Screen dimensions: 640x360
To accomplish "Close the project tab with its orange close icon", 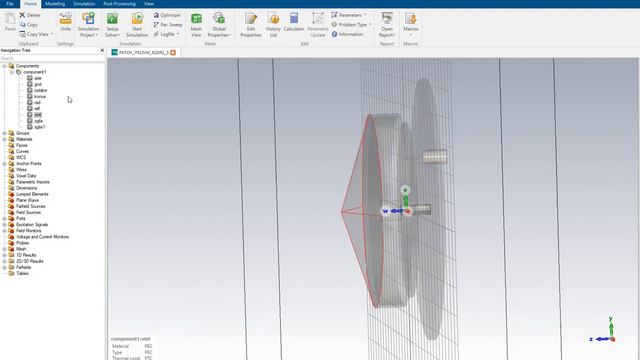I will pos(173,53).
